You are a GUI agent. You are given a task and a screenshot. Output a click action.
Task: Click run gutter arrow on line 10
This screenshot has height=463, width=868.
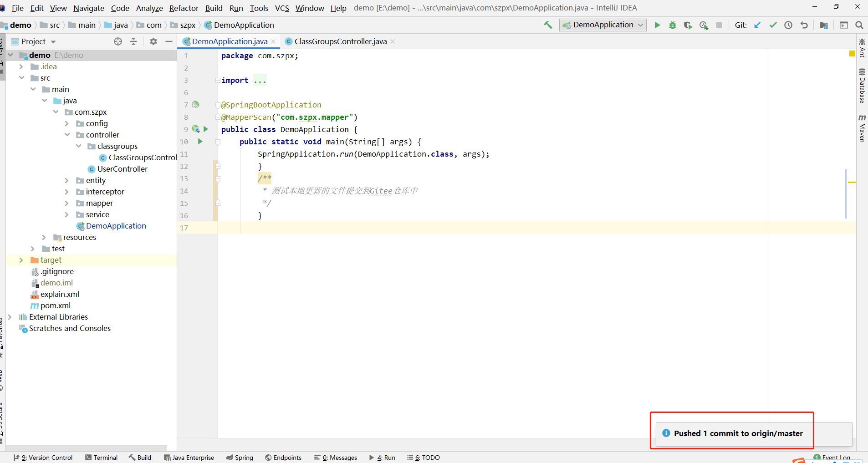pyautogui.click(x=200, y=142)
